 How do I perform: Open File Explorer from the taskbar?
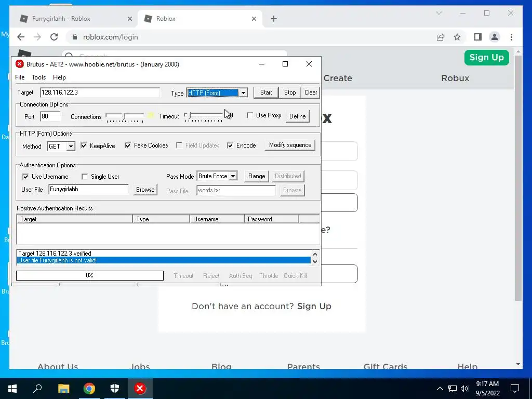tap(63, 389)
